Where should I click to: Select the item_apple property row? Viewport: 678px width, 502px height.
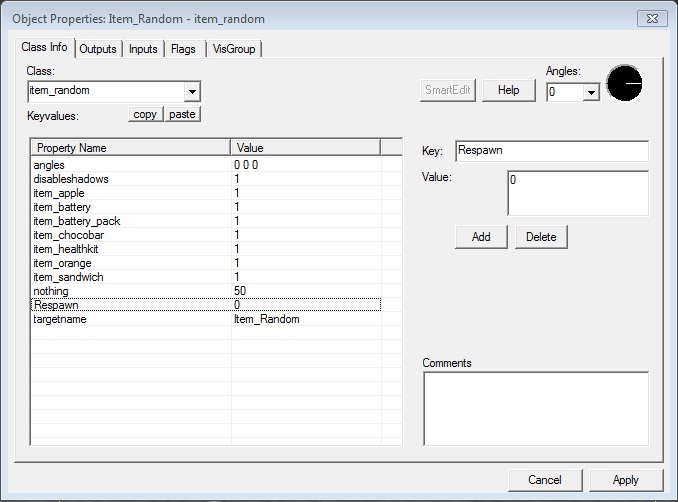click(x=206, y=193)
